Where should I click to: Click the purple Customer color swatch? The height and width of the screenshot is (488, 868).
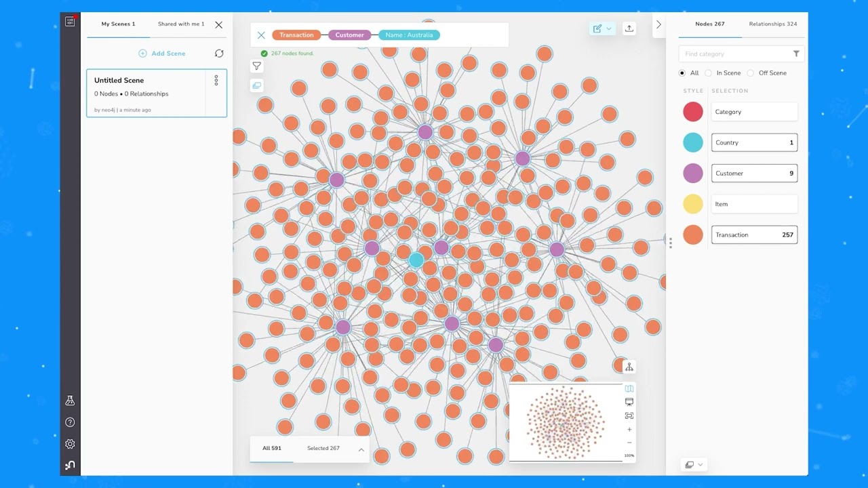pyautogui.click(x=692, y=173)
